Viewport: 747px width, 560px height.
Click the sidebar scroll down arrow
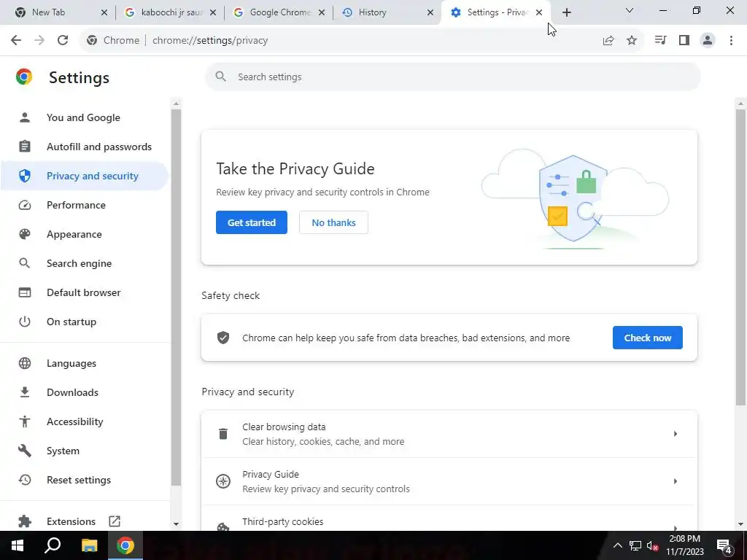[176, 524]
